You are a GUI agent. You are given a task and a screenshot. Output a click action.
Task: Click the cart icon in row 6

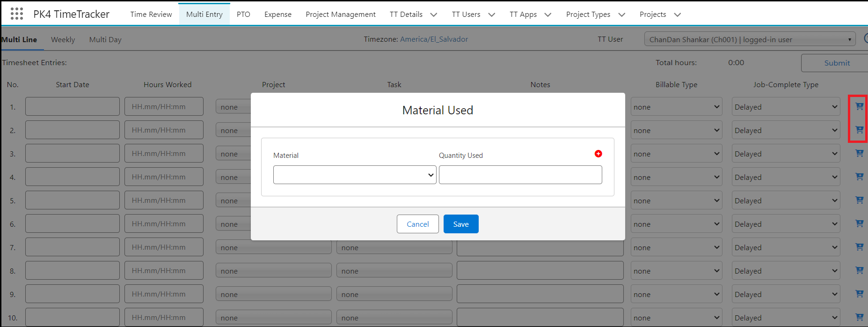click(859, 223)
